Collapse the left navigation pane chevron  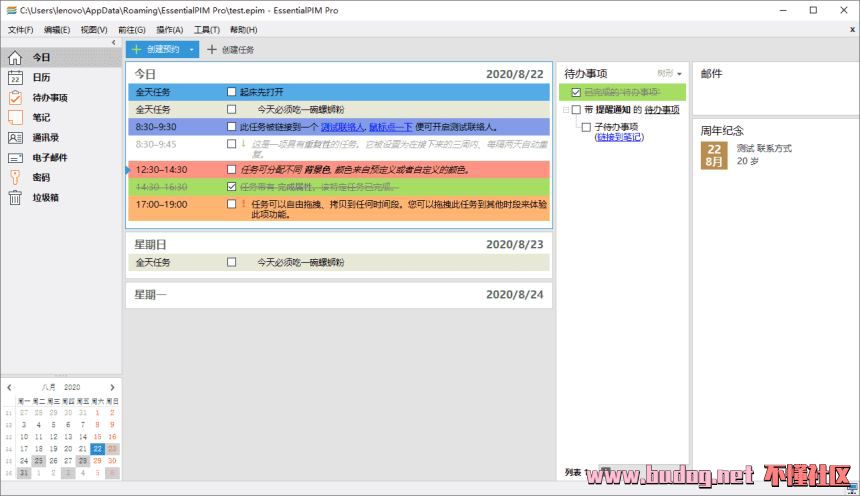coord(114,42)
